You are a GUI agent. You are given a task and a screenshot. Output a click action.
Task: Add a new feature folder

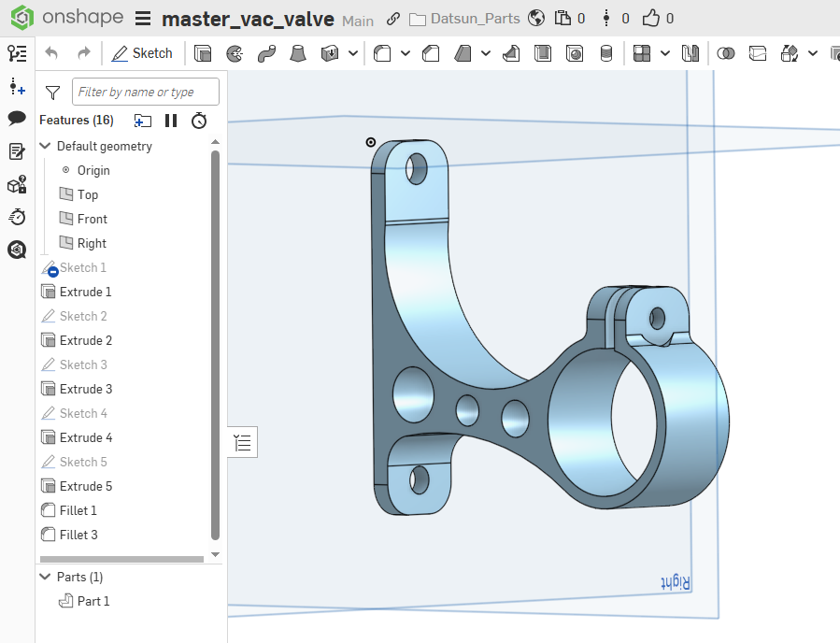143,121
